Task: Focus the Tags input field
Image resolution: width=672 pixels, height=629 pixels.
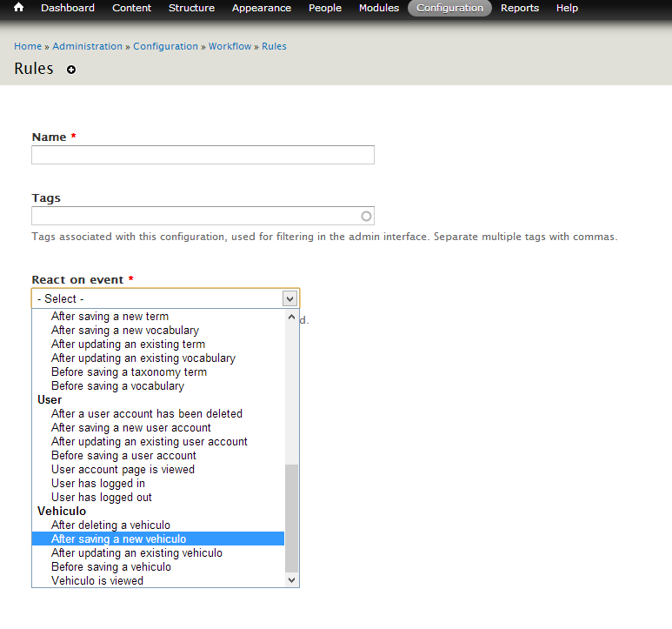Action: point(194,216)
